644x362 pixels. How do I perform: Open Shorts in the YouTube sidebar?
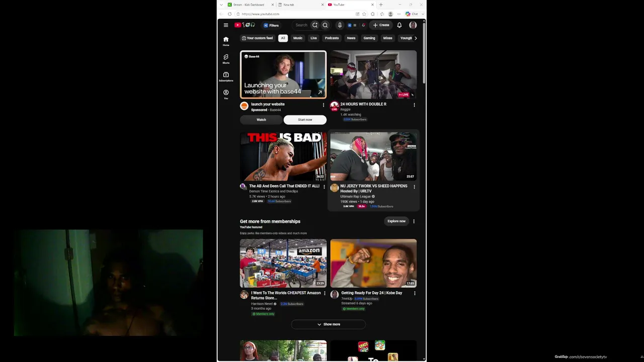pos(226,59)
